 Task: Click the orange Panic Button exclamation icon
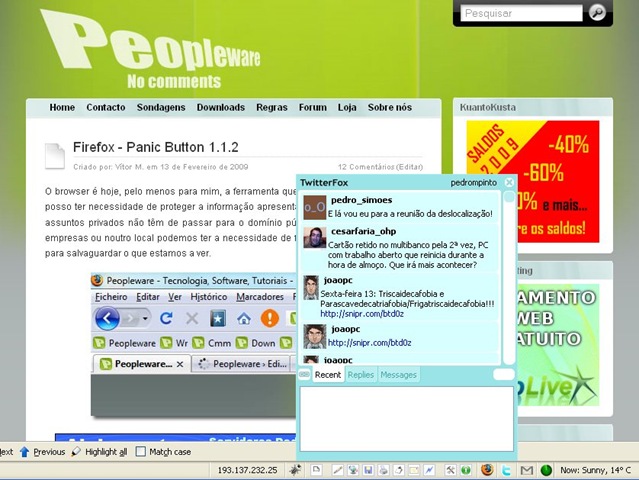[x=270, y=318]
